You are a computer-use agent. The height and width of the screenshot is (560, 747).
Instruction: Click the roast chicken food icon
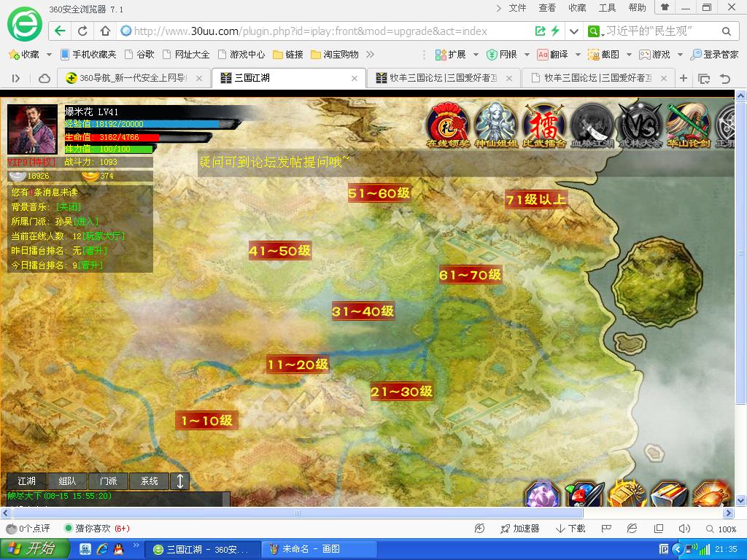click(712, 494)
